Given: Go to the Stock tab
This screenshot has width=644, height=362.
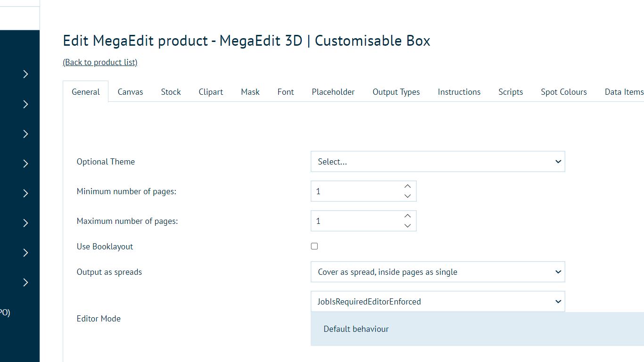Looking at the screenshot, I should 171,92.
